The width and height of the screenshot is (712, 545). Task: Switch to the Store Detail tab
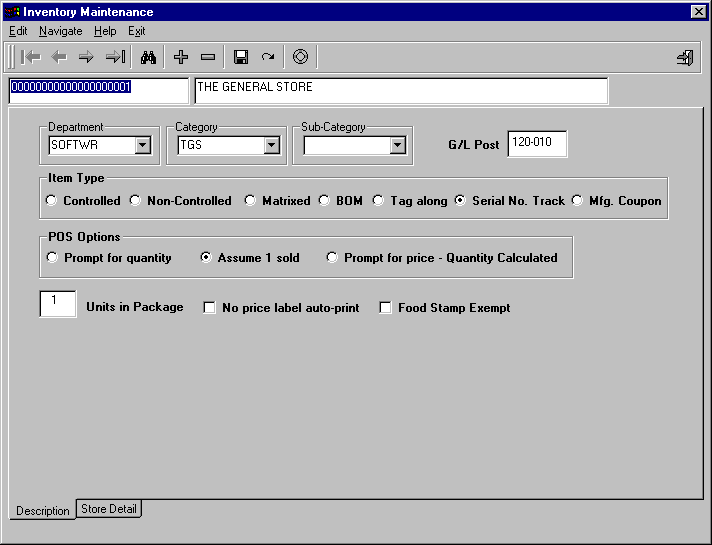[x=109, y=509]
